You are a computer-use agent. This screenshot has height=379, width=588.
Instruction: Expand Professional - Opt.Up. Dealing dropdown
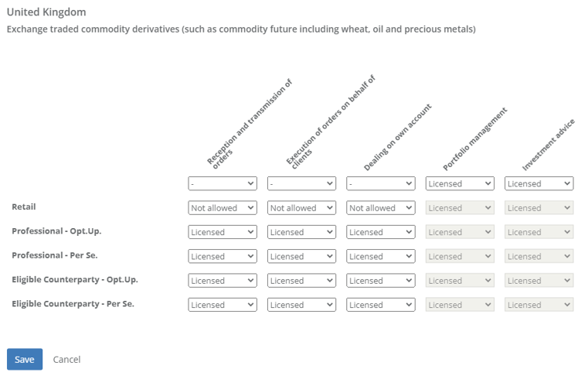[x=380, y=232]
